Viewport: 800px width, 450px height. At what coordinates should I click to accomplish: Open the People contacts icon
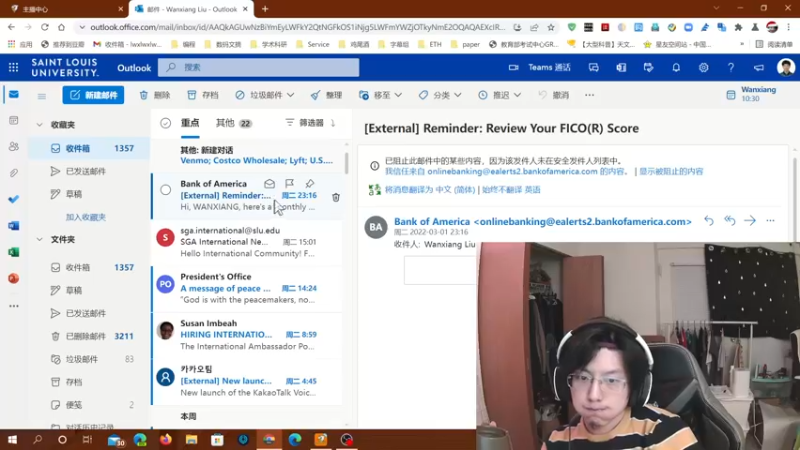click(14, 147)
